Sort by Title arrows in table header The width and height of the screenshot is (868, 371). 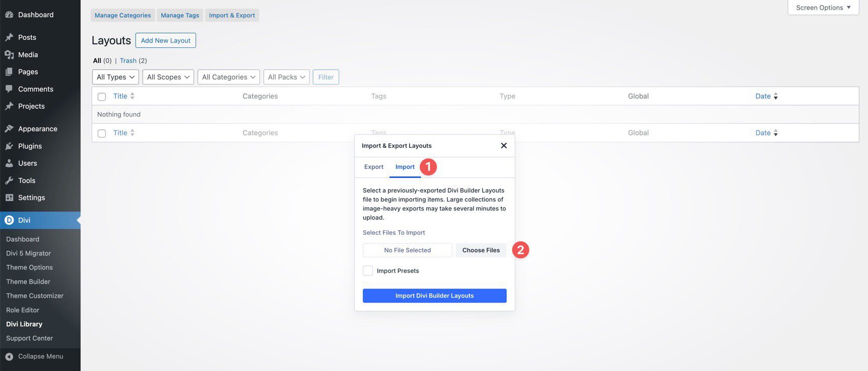tap(132, 96)
